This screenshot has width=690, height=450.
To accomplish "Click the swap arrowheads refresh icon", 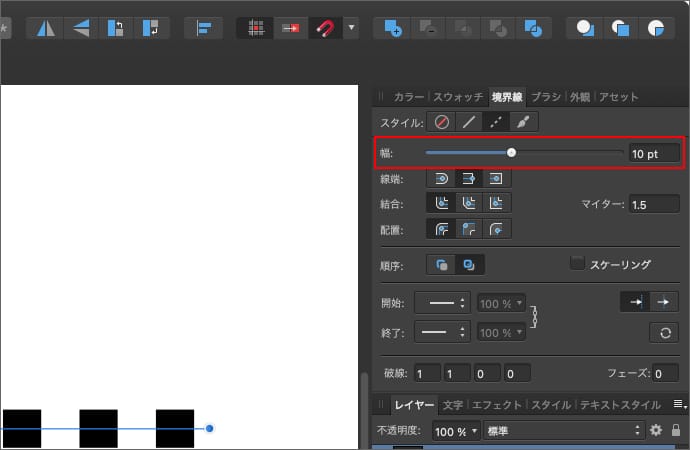I will click(663, 332).
